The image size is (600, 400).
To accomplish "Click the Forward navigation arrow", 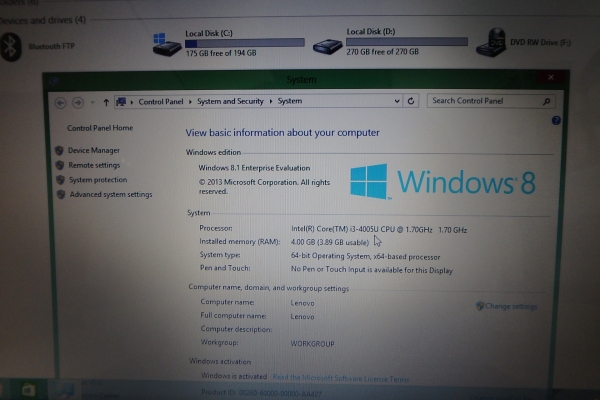I will click(x=78, y=103).
